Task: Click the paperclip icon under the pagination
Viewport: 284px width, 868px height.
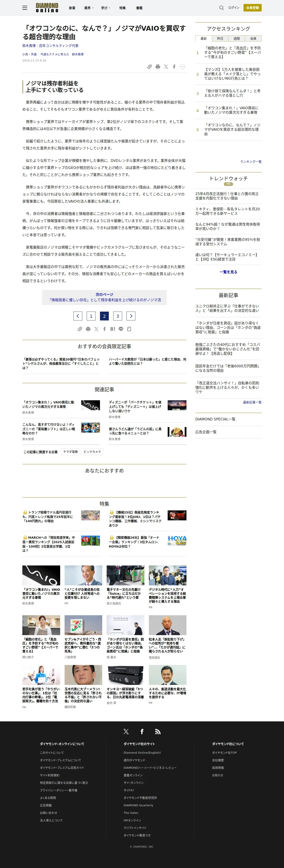Action: (x=80, y=329)
